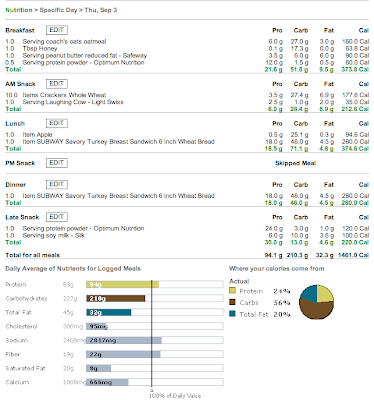Click the Calcium 666mg bar

coord(155,382)
